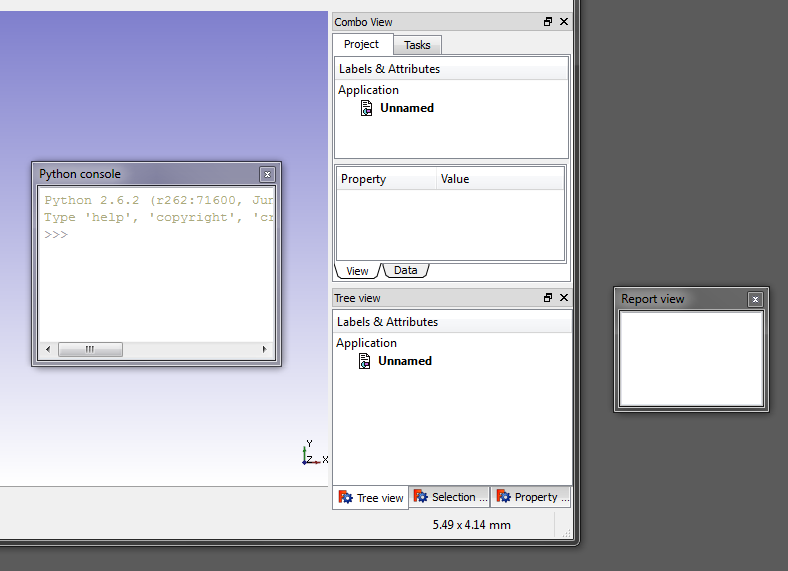This screenshot has height=571, width=788.
Task: Open the Data property tab
Action: point(405,270)
